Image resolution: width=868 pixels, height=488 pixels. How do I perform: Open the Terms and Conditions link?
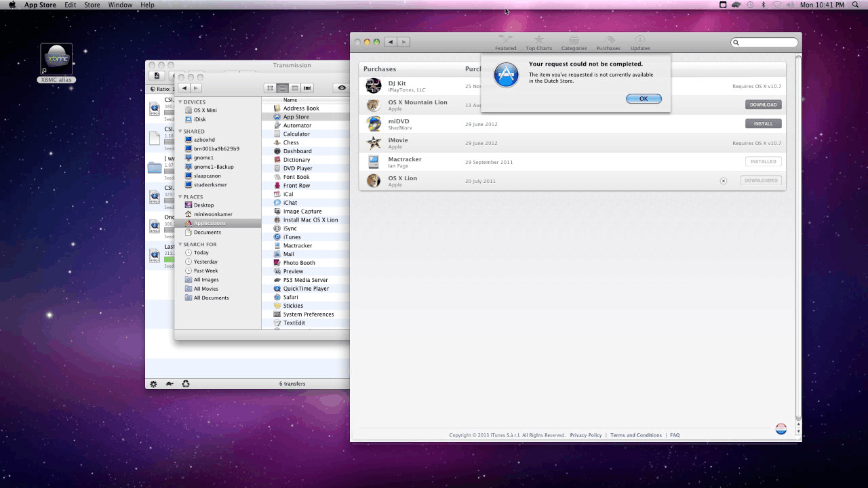636,435
